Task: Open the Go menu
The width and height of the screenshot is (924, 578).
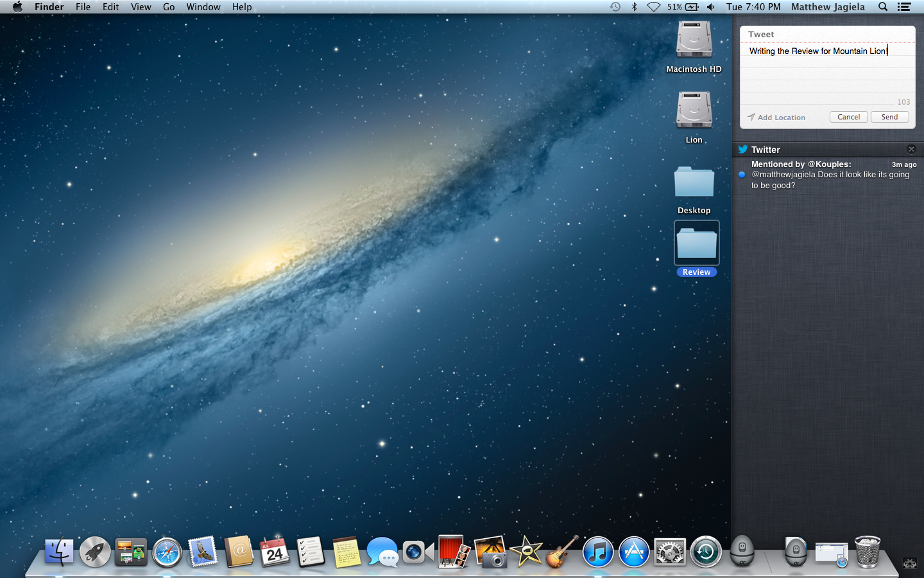Action: 169,7
